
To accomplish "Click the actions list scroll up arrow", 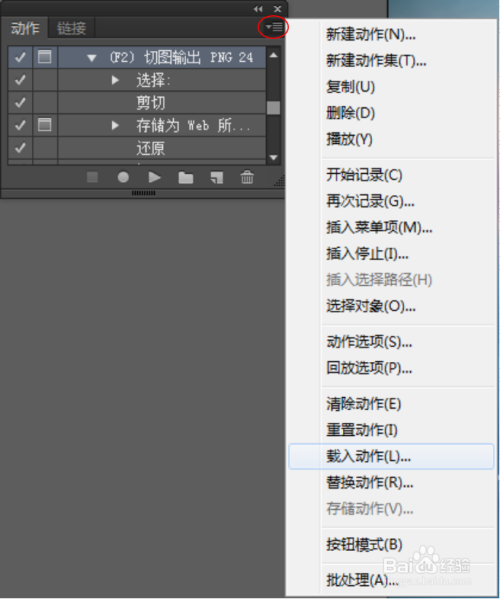I will click(273, 55).
